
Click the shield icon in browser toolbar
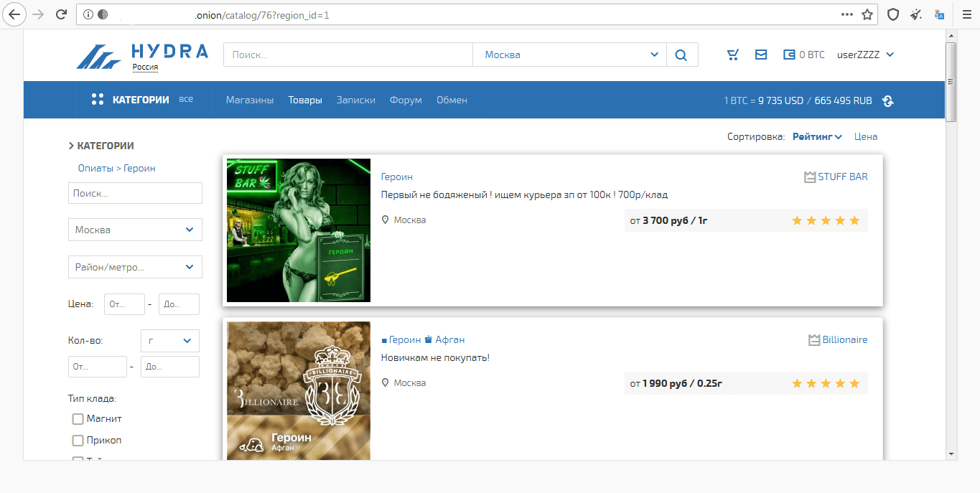pos(893,14)
